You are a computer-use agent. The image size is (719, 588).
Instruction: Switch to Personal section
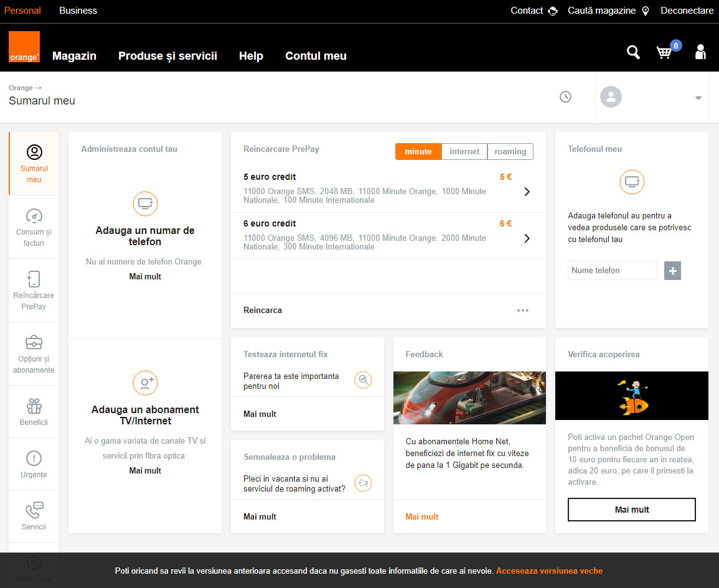point(22,11)
